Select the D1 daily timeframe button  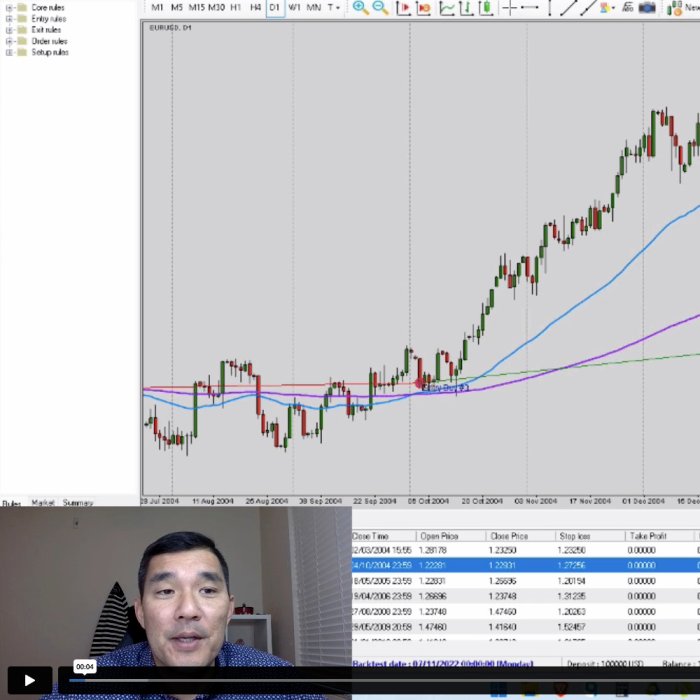point(275,7)
